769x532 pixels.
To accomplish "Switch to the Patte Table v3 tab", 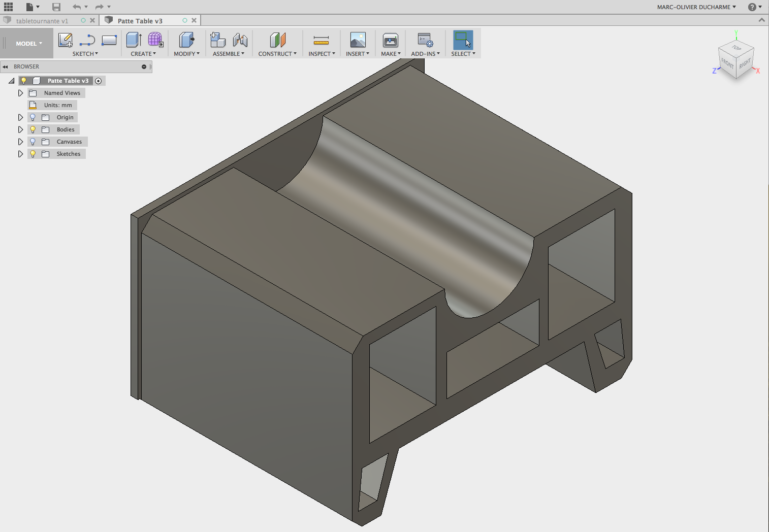I will [140, 21].
